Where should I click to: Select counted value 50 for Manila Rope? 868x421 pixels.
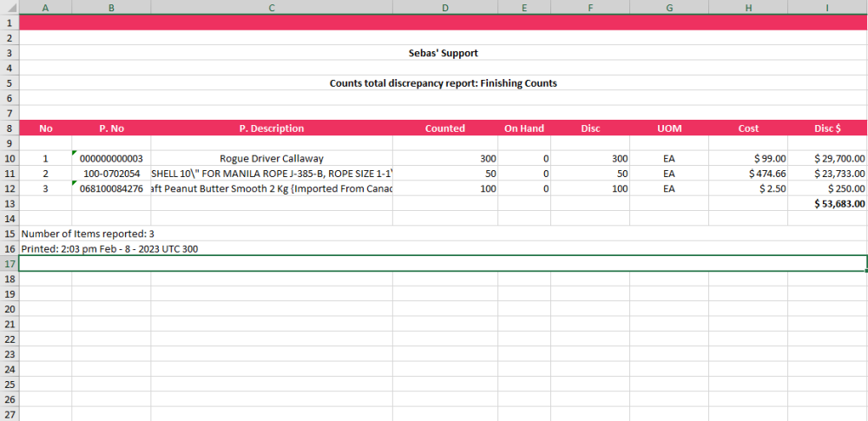tap(445, 174)
